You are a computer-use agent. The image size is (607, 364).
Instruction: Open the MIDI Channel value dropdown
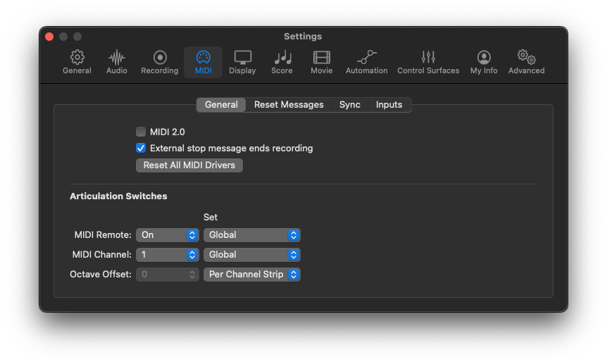pos(168,255)
